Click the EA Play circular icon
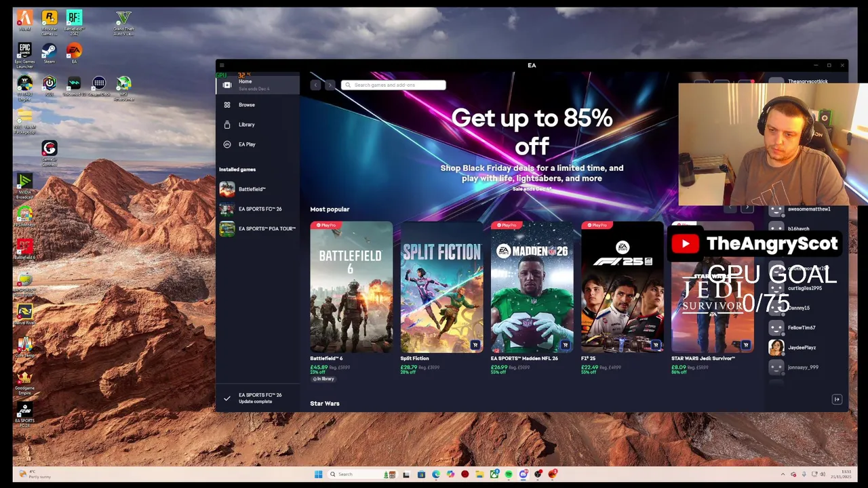The height and width of the screenshot is (488, 868). 227,144
